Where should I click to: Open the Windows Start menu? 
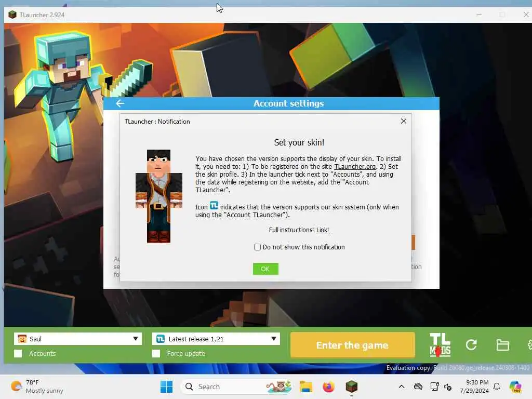tap(166, 387)
